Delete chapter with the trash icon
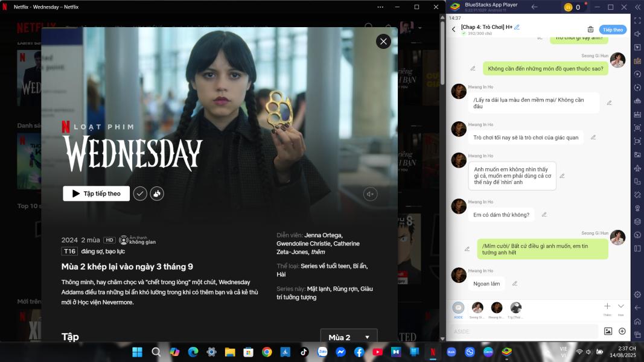The height and width of the screenshot is (362, 644). [x=590, y=30]
